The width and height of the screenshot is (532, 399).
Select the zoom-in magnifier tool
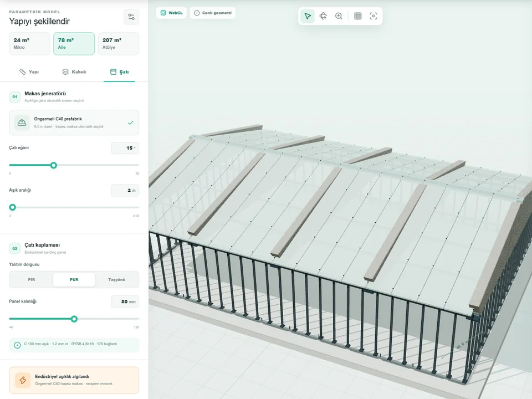click(x=339, y=16)
